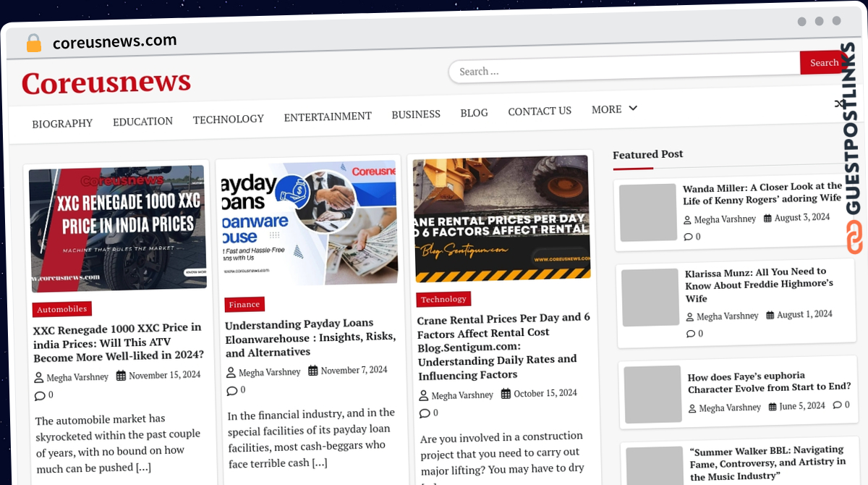Open the Klarissa Munz featured post title
868x485 pixels.
click(x=759, y=284)
